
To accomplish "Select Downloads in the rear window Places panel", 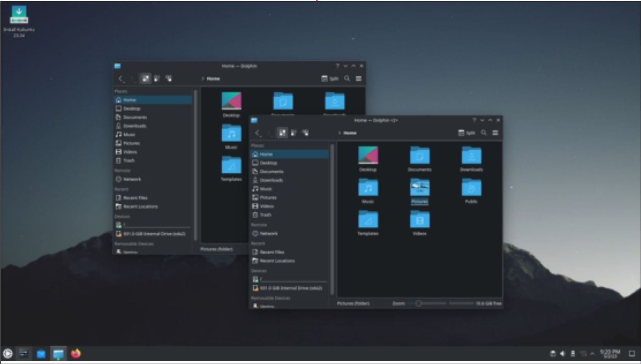I will tap(153, 126).
